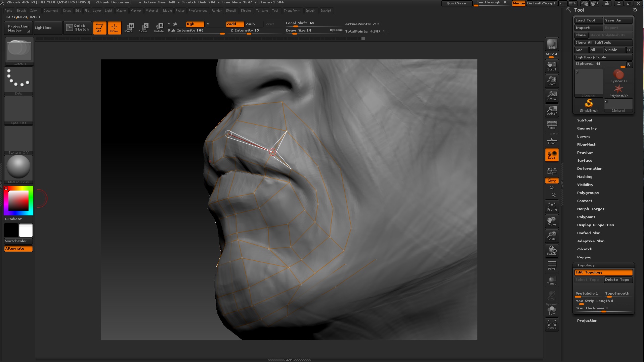The width and height of the screenshot is (644, 362).
Task: Select the PolyMesh3D tool icon
Action: 618,91
